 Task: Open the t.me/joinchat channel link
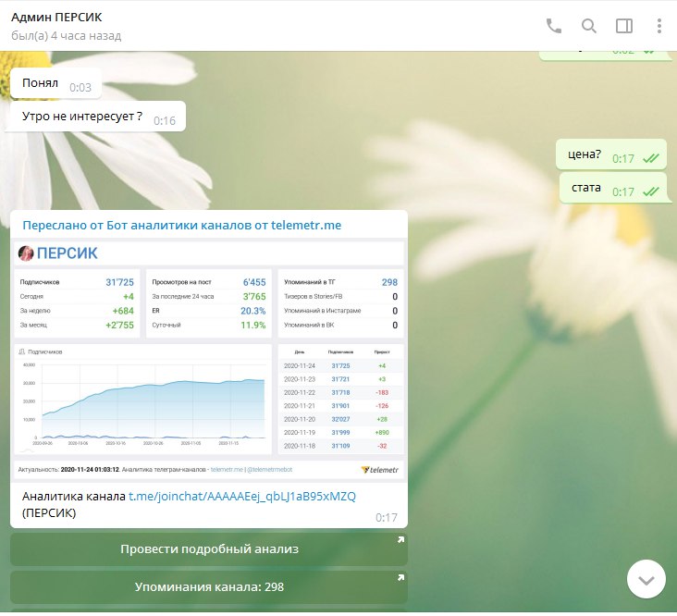coord(242,497)
